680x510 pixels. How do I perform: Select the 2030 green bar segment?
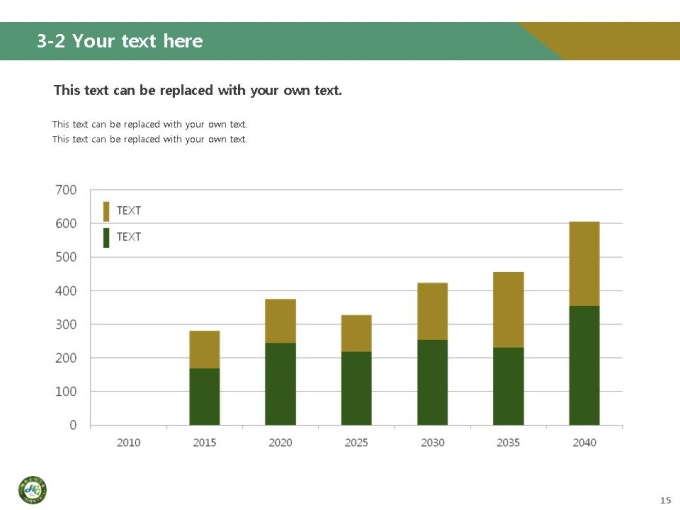point(432,382)
